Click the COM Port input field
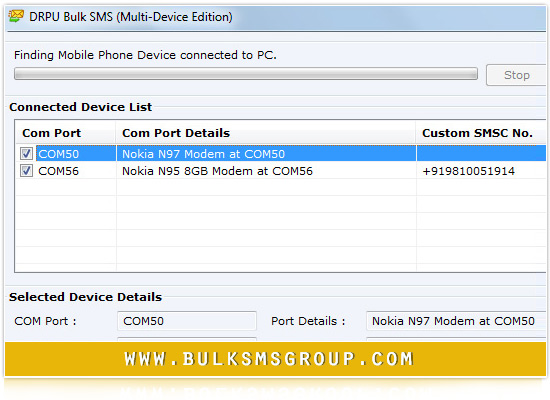Image resolution: width=550 pixels, height=400 pixels. pyautogui.click(x=187, y=321)
